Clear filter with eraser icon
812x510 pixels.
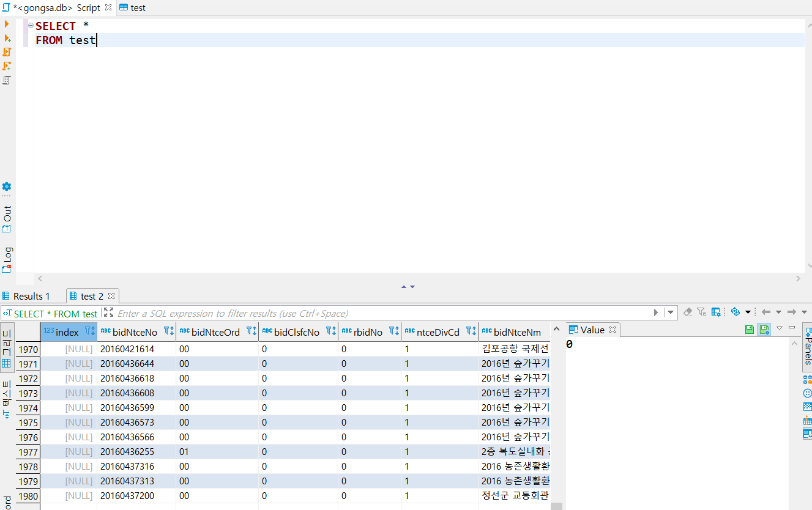point(688,312)
